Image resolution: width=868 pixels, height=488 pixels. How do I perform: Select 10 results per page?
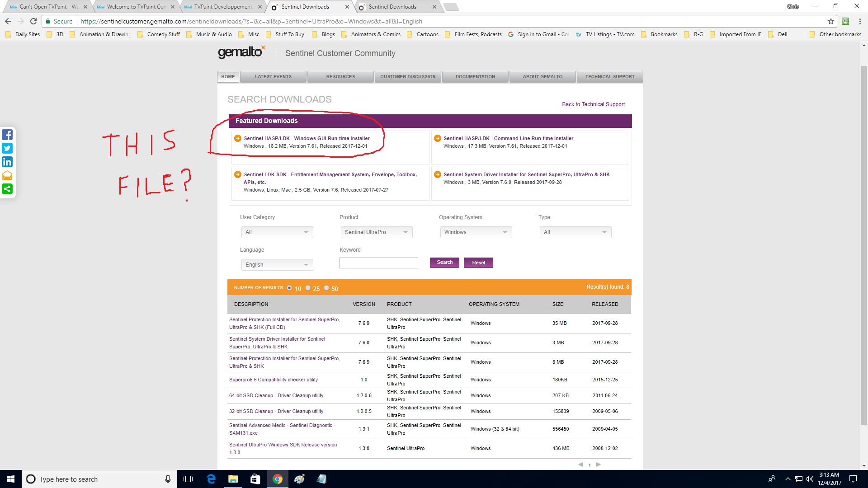point(289,288)
